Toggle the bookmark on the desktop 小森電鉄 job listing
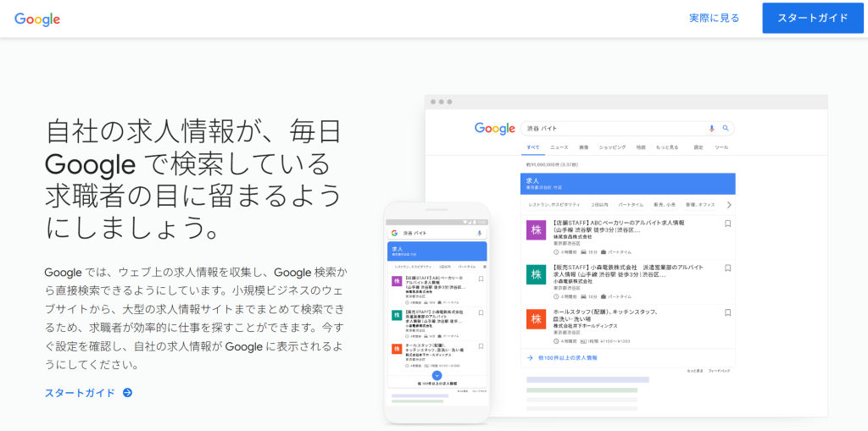 727,268
